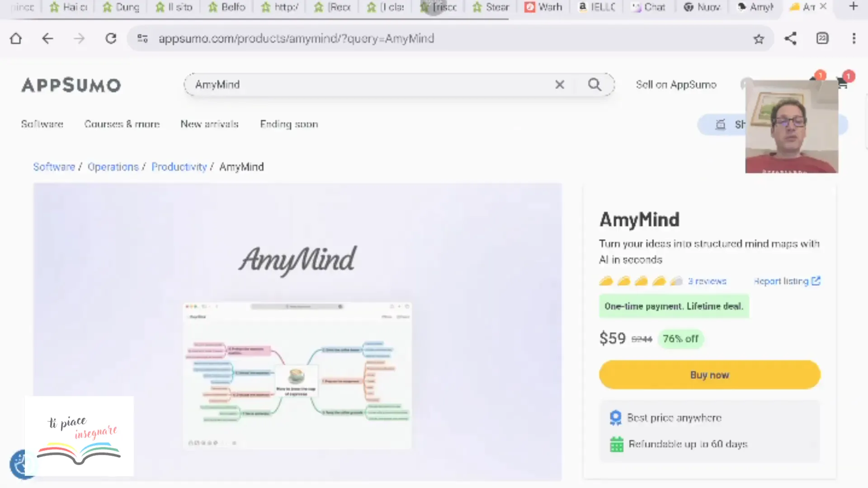Click the $59 price
Viewport: 868px width, 488px height.
point(613,338)
